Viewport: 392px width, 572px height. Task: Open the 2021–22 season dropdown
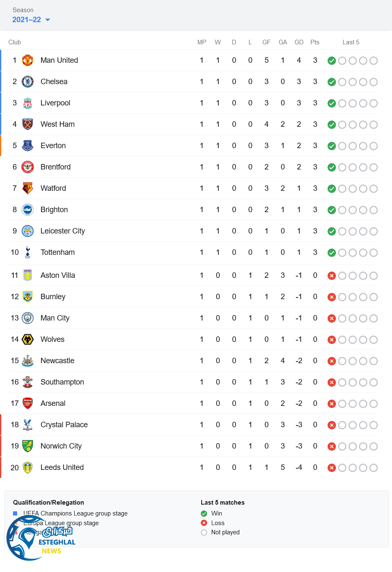tap(31, 20)
